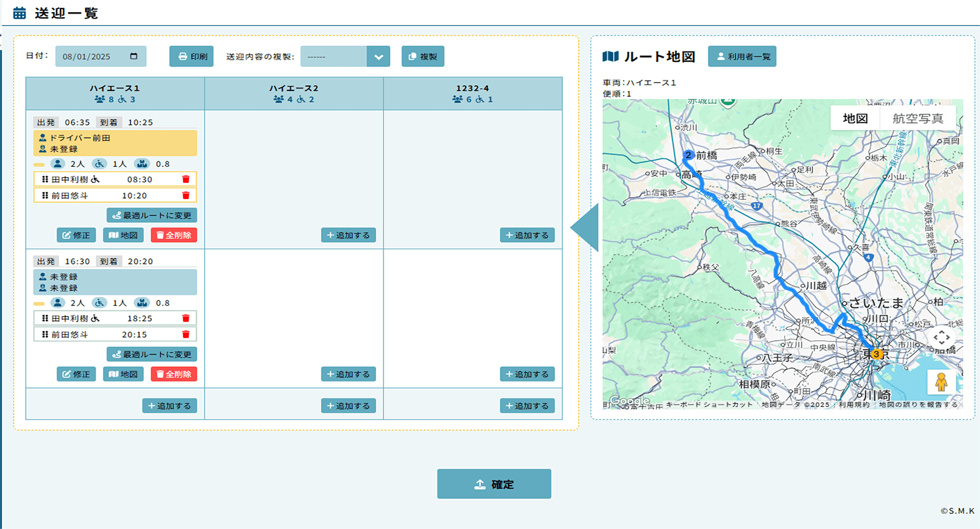Viewport: 980px width, 529px height.
Task: Delete 田中利樹 08:30 entry via trash icon
Action: click(186, 180)
